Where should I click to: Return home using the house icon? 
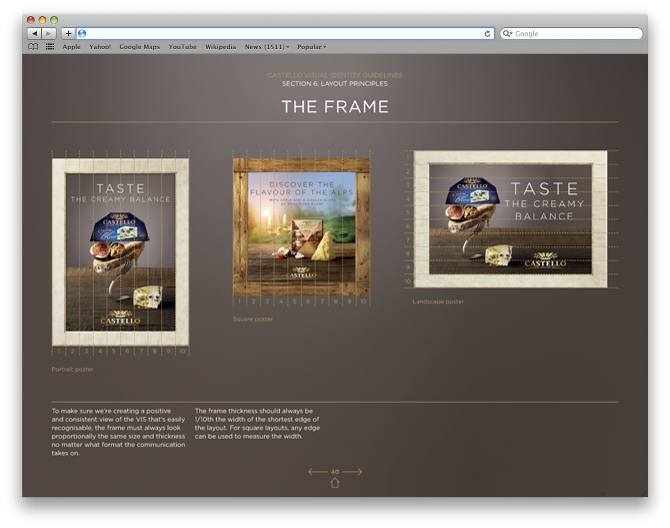coord(335,483)
